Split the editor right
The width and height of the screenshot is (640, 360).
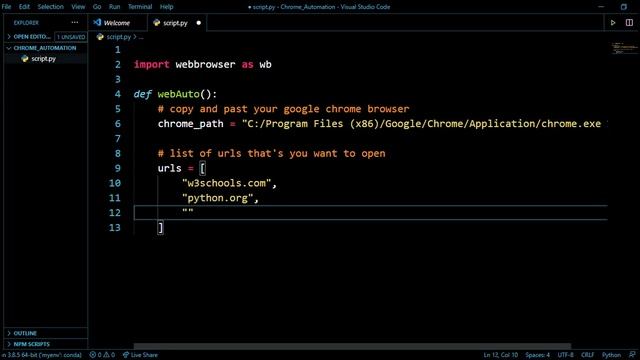pyautogui.click(x=629, y=23)
